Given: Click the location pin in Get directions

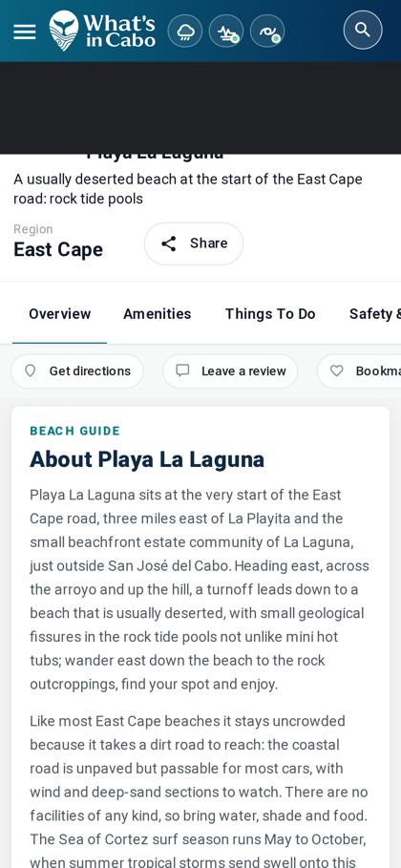Looking at the screenshot, I should (31, 370).
